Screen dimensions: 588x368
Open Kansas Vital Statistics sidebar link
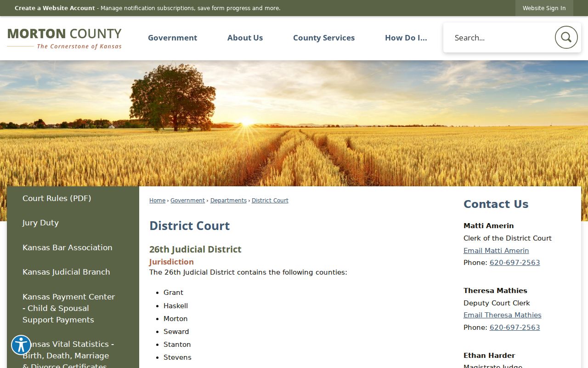[69, 355]
